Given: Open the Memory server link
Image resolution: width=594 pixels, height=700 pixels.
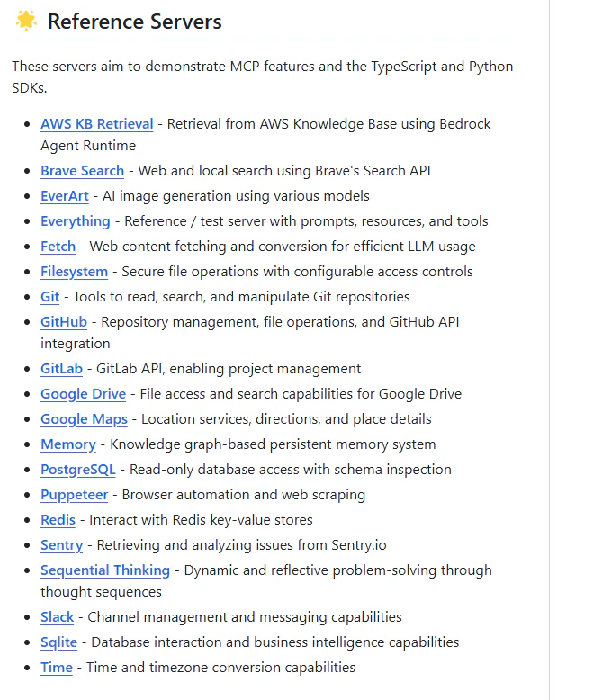Looking at the screenshot, I should [68, 444].
